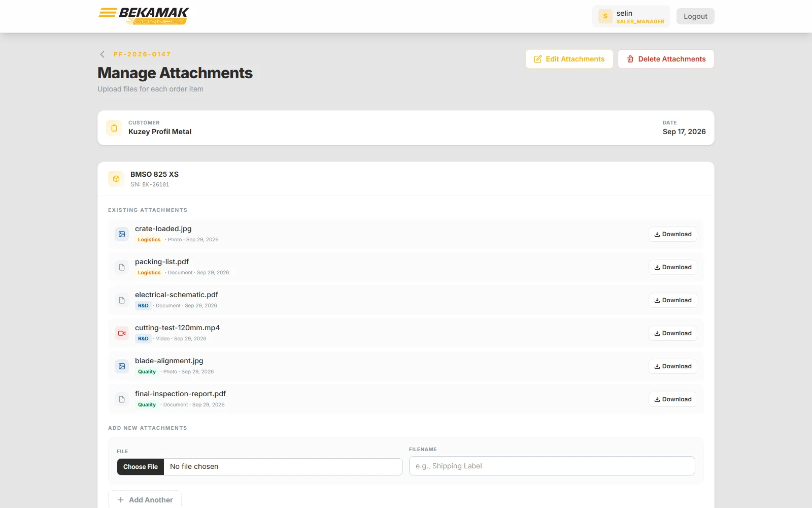The width and height of the screenshot is (812, 508).
Task: Click the Quality tag under final-inspection-report.pdf
Action: pos(147,405)
